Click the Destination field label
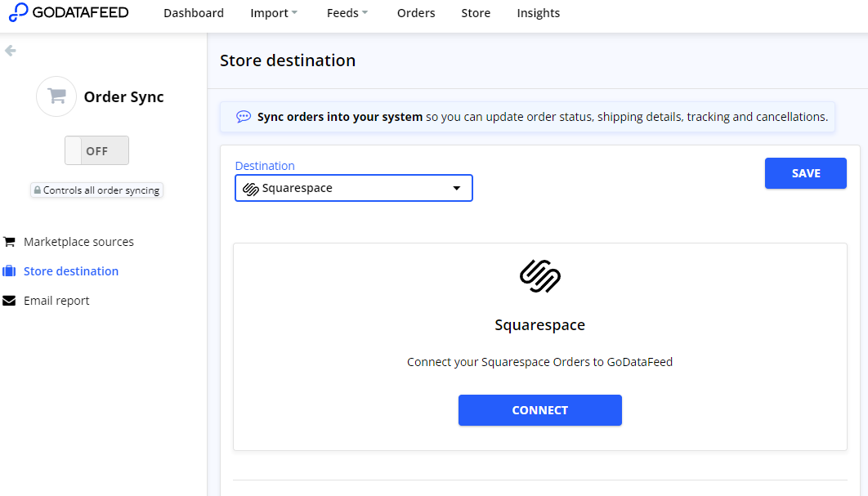The width and height of the screenshot is (868, 496). pos(265,166)
